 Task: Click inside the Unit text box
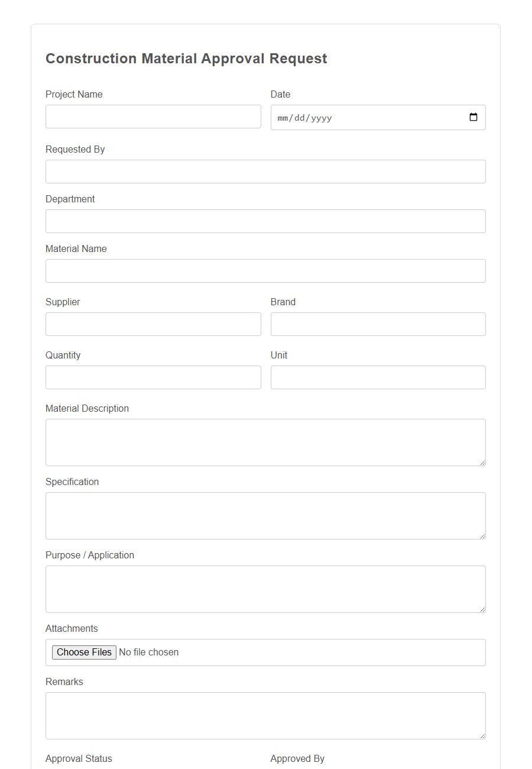[378, 377]
